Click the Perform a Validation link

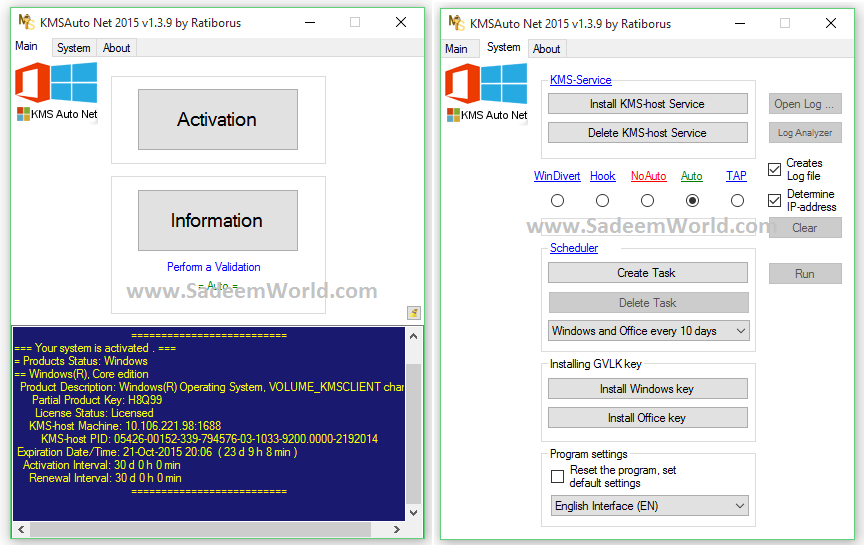214,267
